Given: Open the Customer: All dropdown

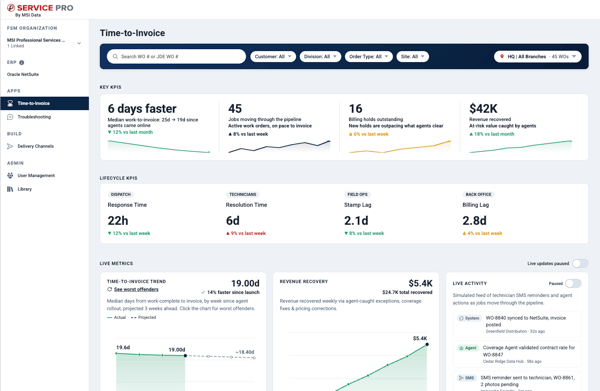Looking at the screenshot, I should tap(273, 57).
